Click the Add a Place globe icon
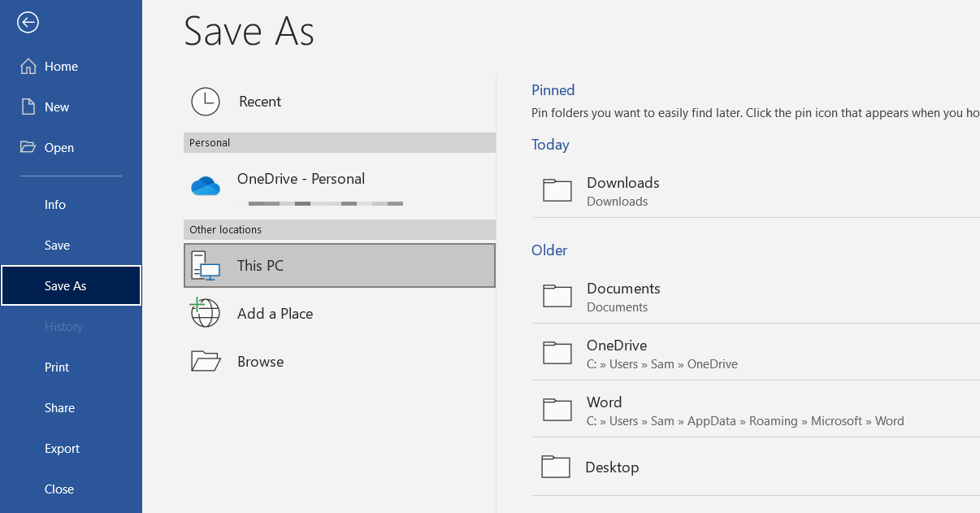Viewport: 980px width, 513px height. 205,313
